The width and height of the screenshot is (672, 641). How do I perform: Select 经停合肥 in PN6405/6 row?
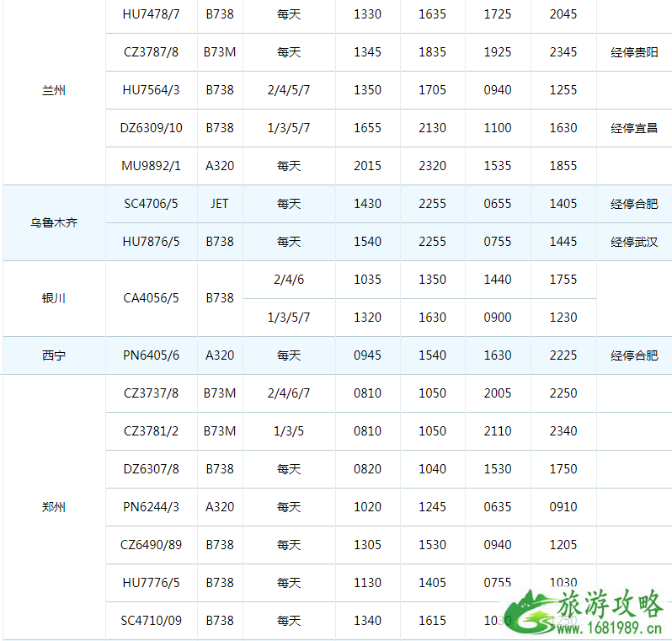click(634, 355)
